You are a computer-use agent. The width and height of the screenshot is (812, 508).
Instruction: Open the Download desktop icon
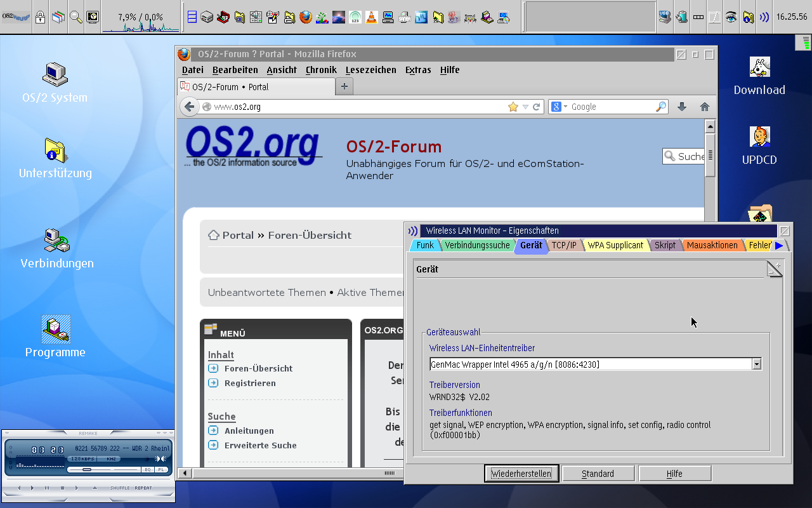tap(759, 76)
